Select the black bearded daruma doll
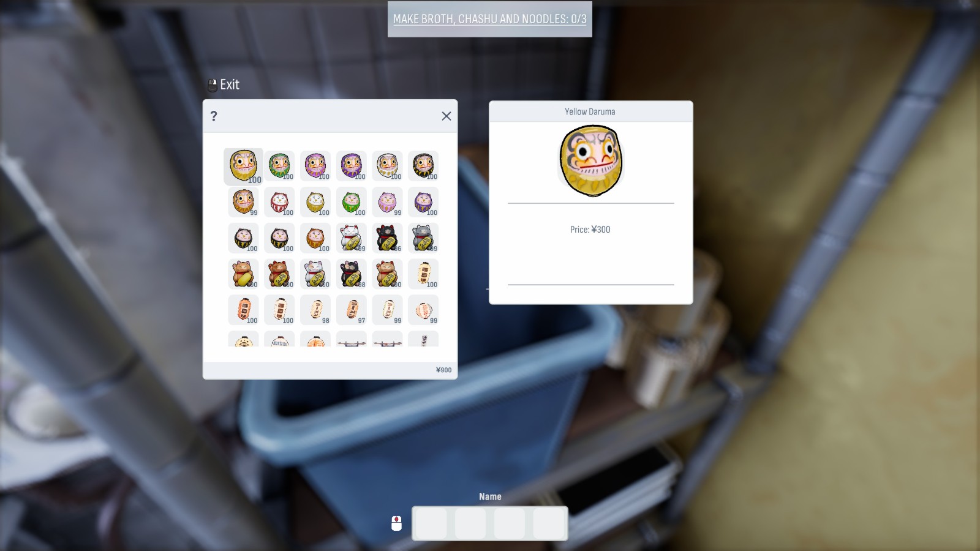This screenshot has height=551, width=980. coord(424,166)
